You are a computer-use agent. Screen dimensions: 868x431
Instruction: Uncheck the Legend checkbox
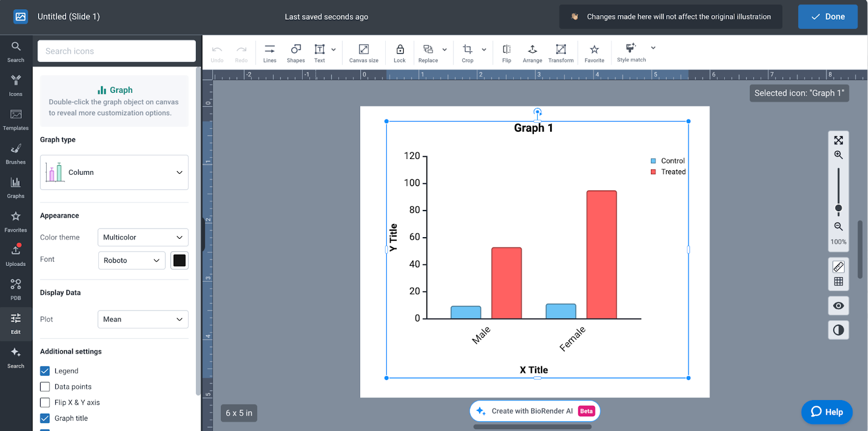45,371
